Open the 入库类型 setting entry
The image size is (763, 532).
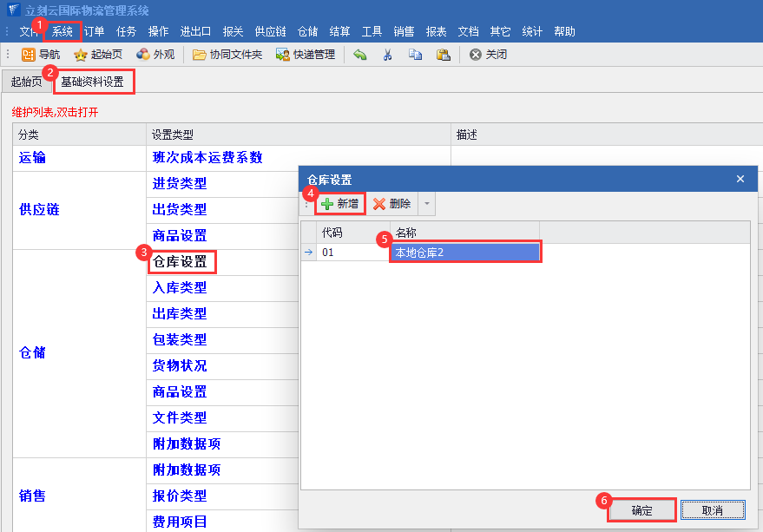click(180, 287)
